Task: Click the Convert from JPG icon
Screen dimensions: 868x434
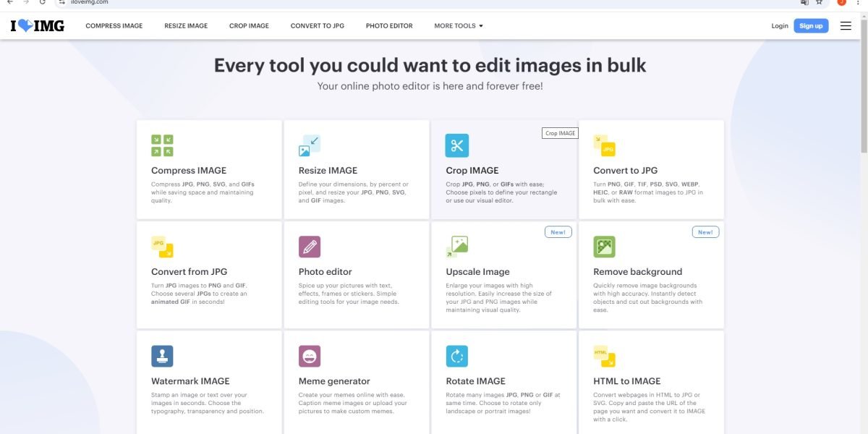Action: 162,247
